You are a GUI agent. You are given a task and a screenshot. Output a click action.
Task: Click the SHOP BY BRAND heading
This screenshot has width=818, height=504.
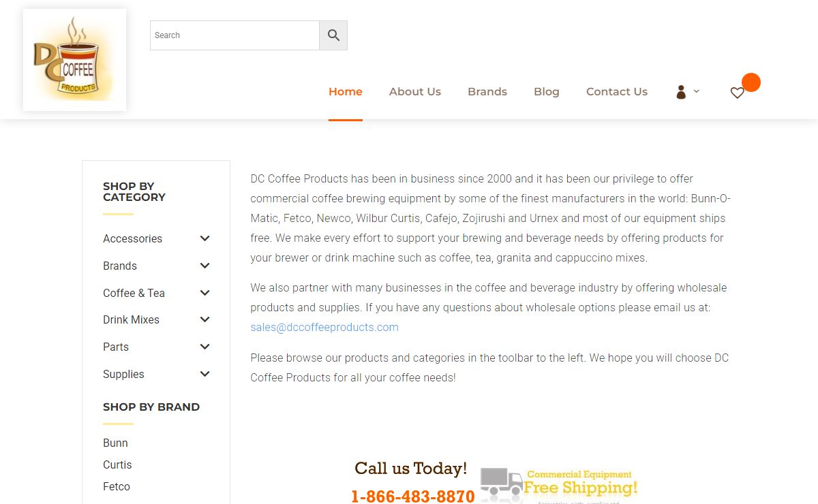tap(151, 407)
